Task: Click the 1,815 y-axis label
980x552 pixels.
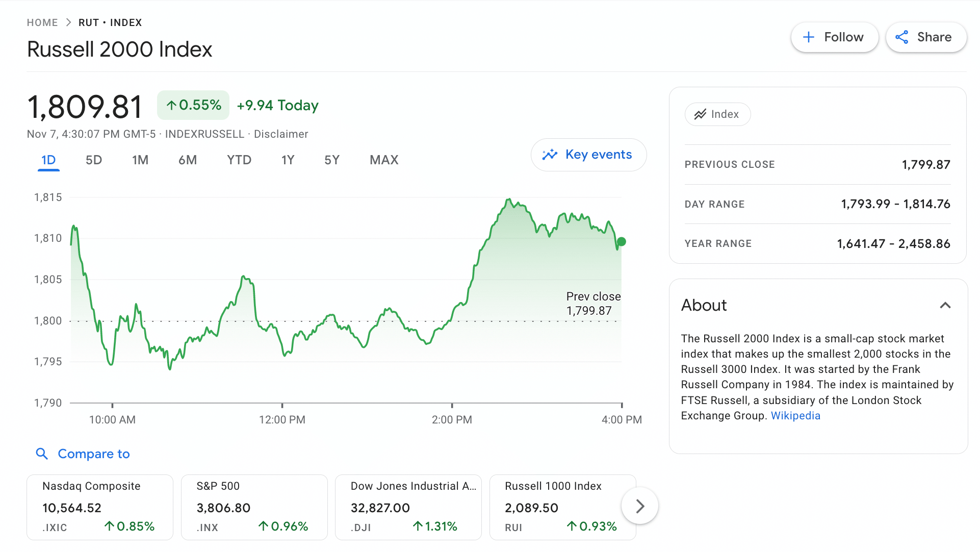Action: point(48,197)
